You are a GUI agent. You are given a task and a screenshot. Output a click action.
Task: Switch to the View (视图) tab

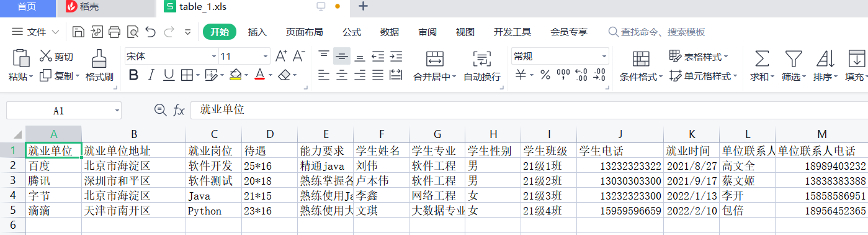tap(465, 32)
